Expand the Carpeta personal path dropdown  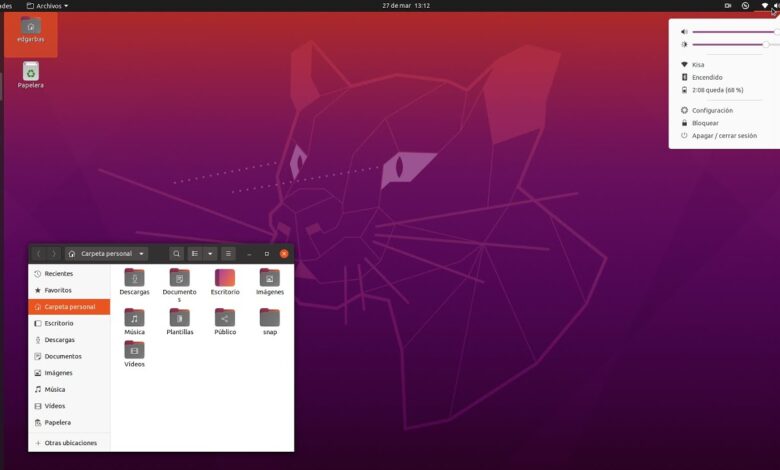[106, 254]
